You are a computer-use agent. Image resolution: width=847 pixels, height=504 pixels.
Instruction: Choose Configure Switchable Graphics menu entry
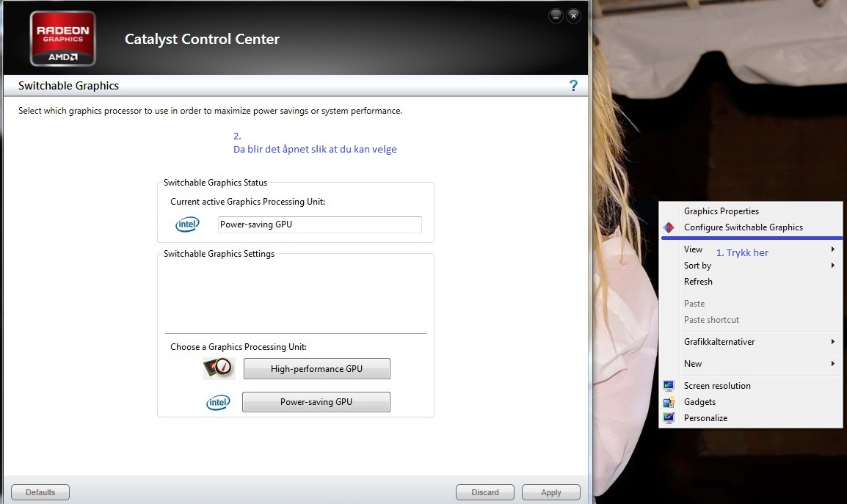pos(750,227)
